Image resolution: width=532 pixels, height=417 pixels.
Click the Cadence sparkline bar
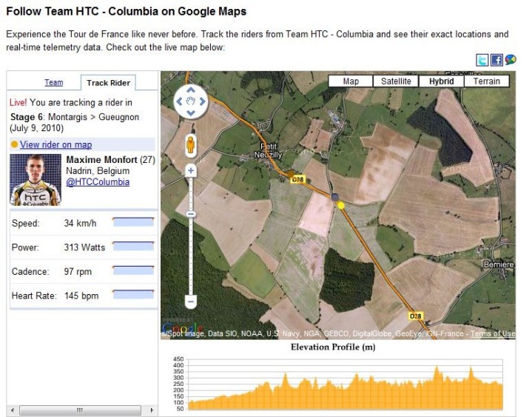133,270
